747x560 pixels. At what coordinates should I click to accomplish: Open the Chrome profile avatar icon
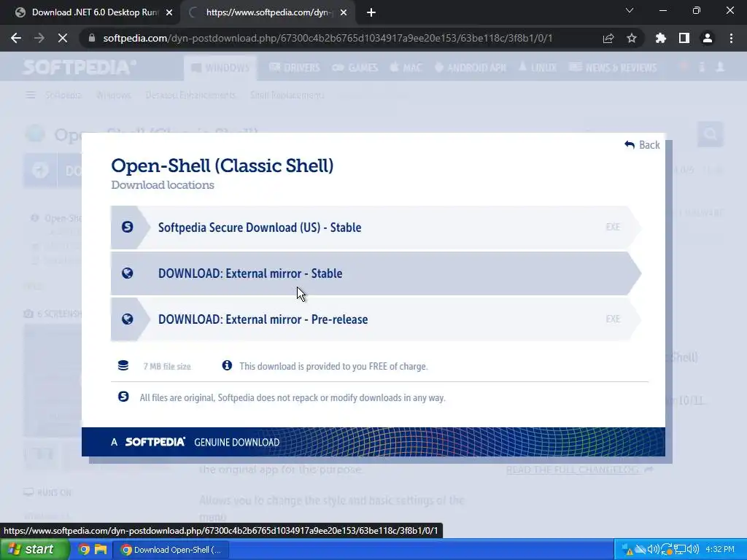tap(708, 38)
